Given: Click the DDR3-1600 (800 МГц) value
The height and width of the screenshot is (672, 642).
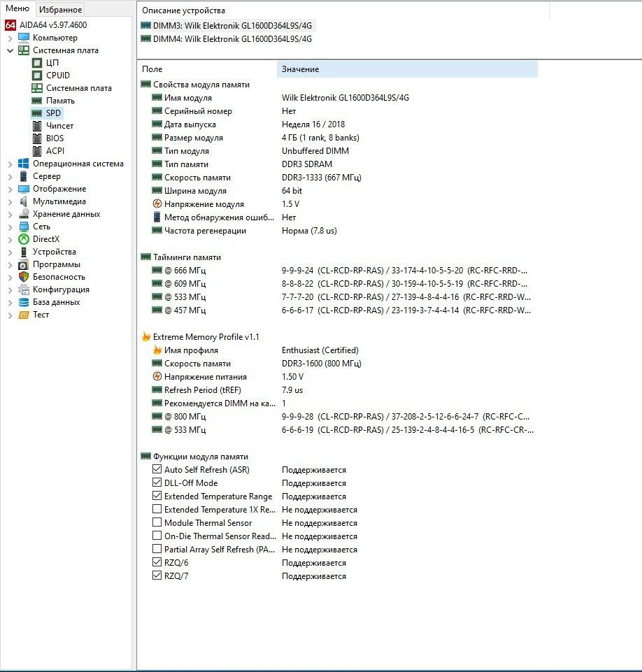Looking at the screenshot, I should (x=322, y=364).
